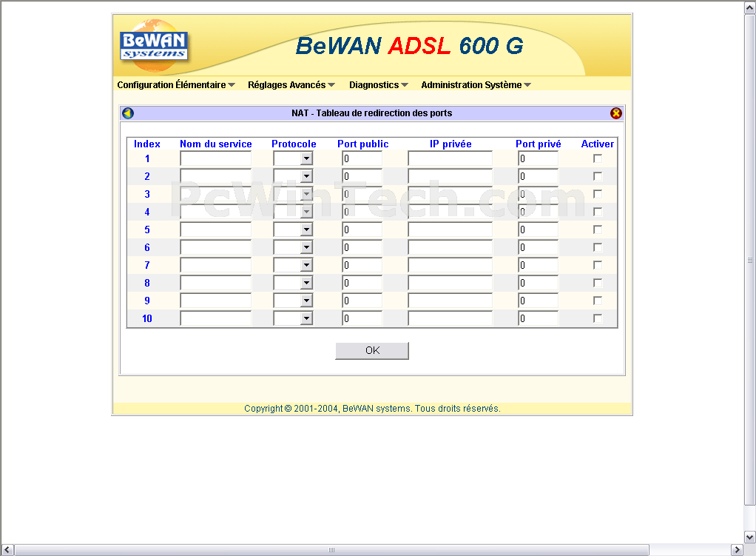Close the NAT port redirection panel

coord(615,113)
